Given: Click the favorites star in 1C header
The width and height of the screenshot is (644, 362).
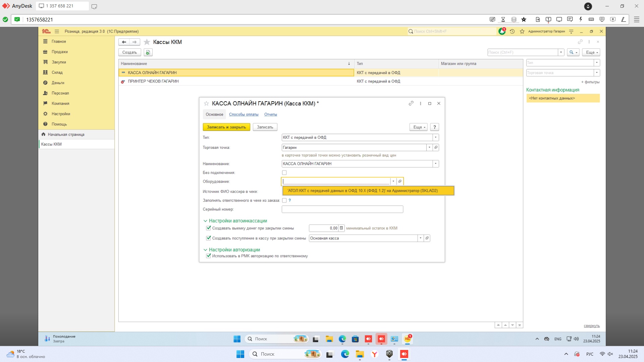Looking at the screenshot, I should coord(522,31).
